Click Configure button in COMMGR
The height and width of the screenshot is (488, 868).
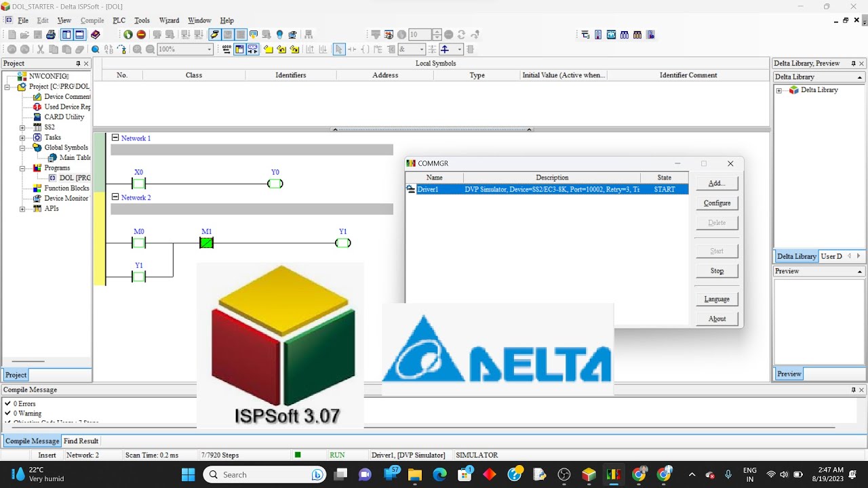coord(717,203)
